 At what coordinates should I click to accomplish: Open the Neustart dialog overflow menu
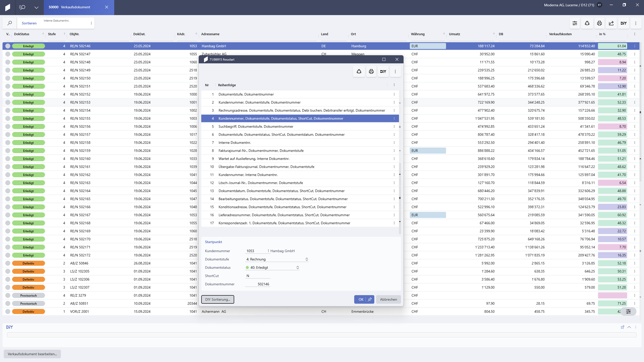click(x=395, y=72)
